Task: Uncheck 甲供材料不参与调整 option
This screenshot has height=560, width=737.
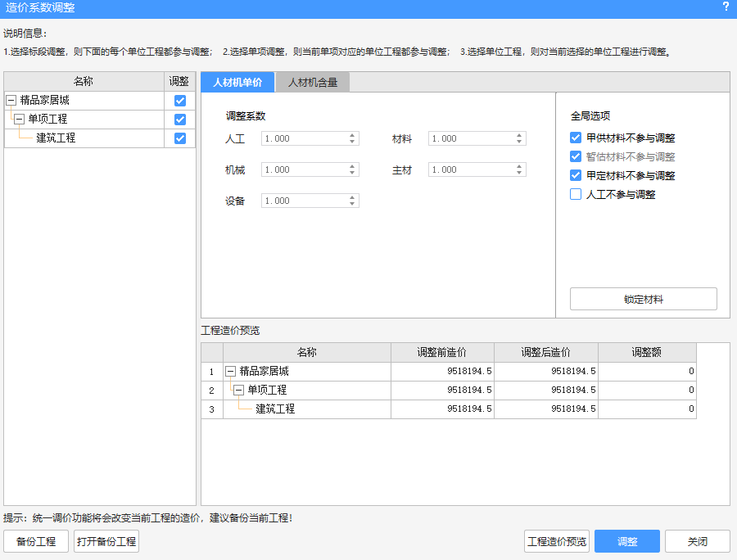Action: (x=576, y=138)
